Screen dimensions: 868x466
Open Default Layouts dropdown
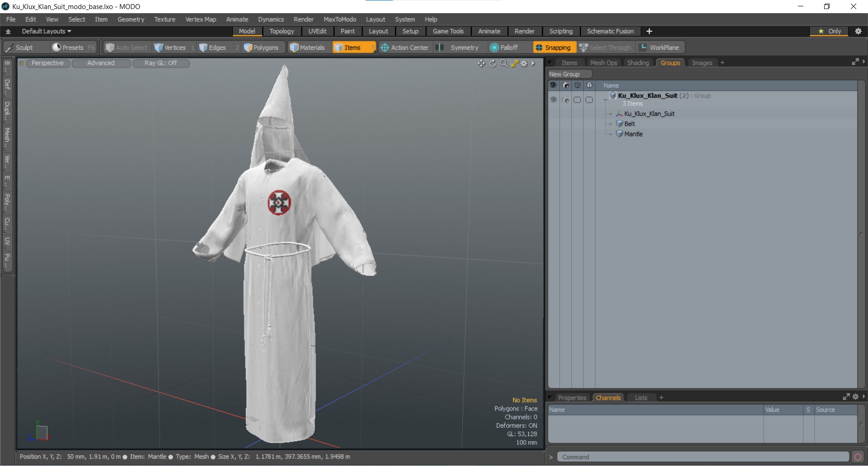[46, 31]
